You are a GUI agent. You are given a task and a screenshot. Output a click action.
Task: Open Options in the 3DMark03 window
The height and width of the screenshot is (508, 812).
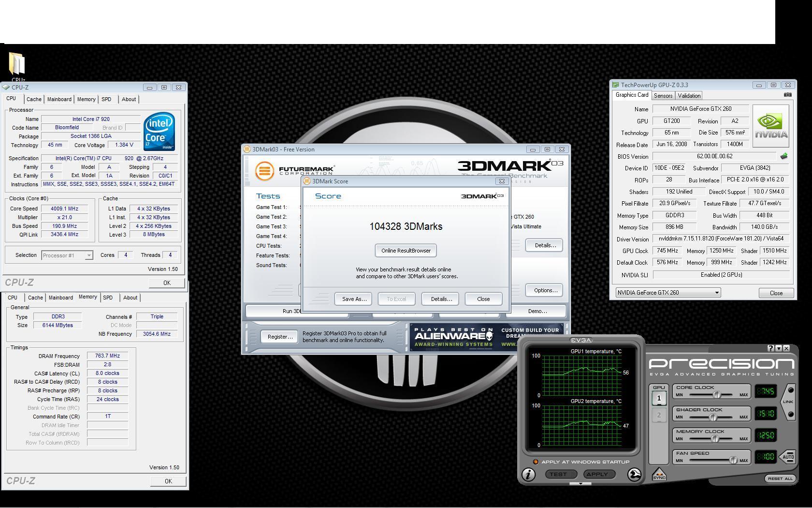click(x=545, y=290)
